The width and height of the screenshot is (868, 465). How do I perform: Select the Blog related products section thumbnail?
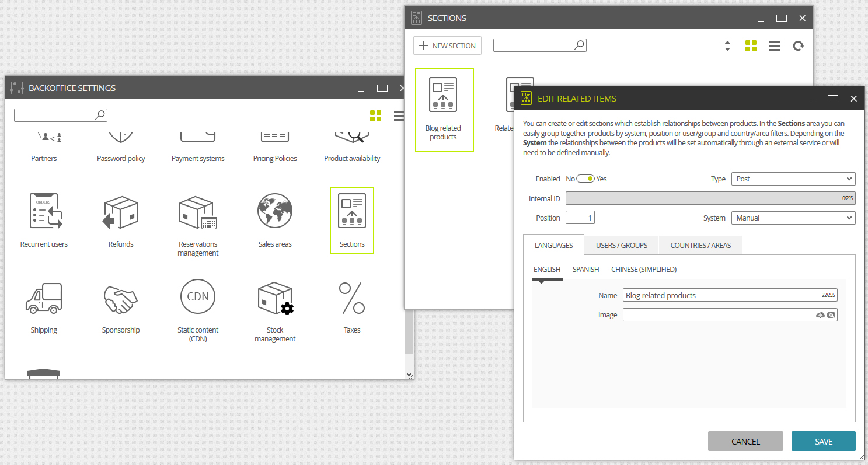coord(444,110)
